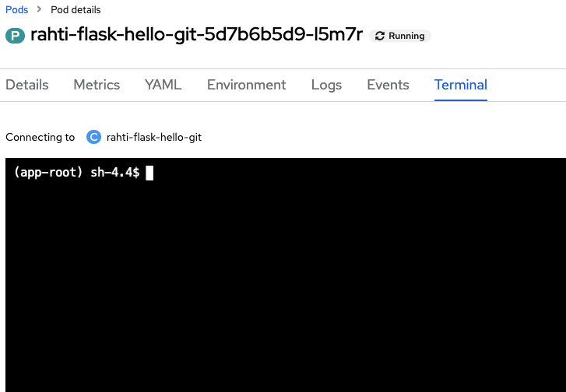Switch to the Events tab

(x=388, y=85)
